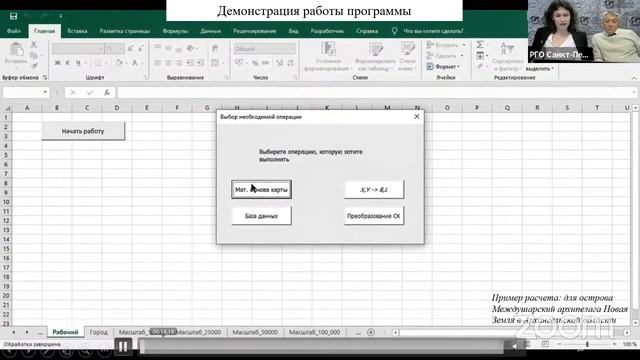Expand the Удалить cells dropdown
The image size is (640, 360).
click(462, 56)
